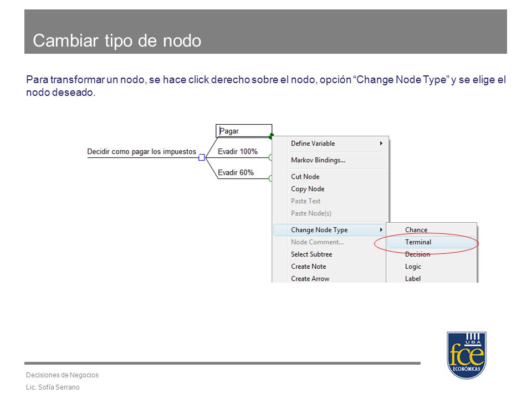Click the footer text 'Decisiones de Negocios'
Image resolution: width=532 pixels, height=399 pixels.
[63, 375]
